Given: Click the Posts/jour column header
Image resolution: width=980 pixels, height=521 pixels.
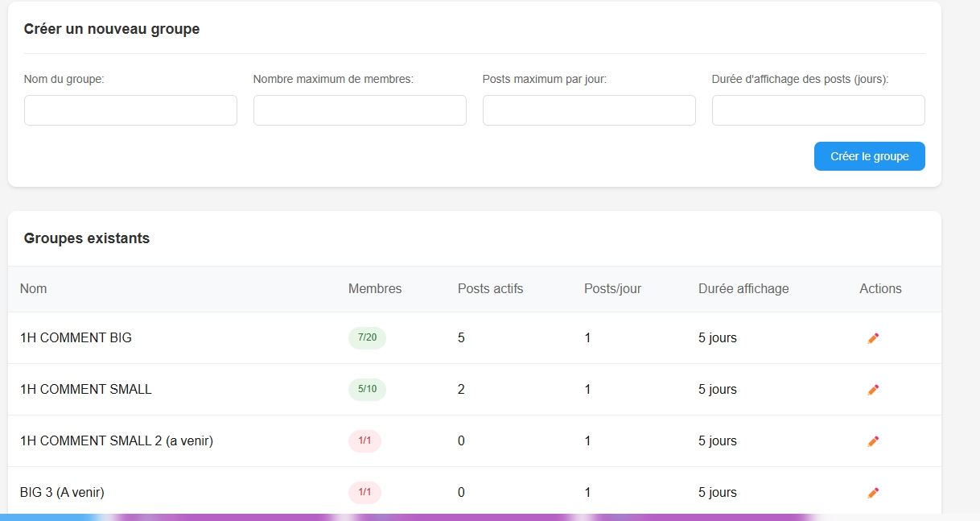Looking at the screenshot, I should (x=612, y=289).
